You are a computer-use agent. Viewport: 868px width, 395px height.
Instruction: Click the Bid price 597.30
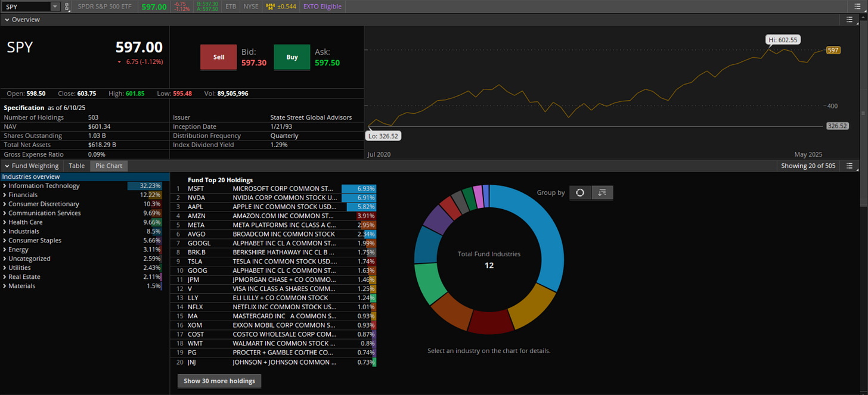254,63
